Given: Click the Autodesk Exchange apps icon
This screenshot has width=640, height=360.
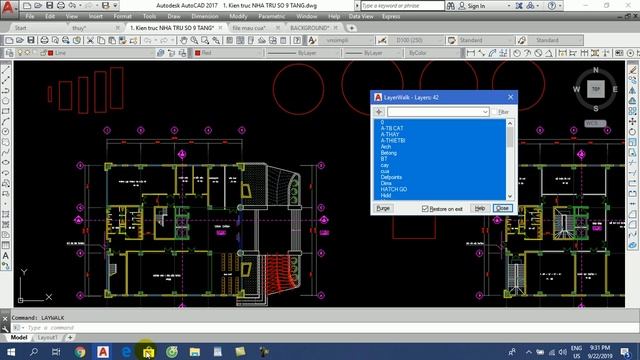Looking at the screenshot, I should pos(519,6).
